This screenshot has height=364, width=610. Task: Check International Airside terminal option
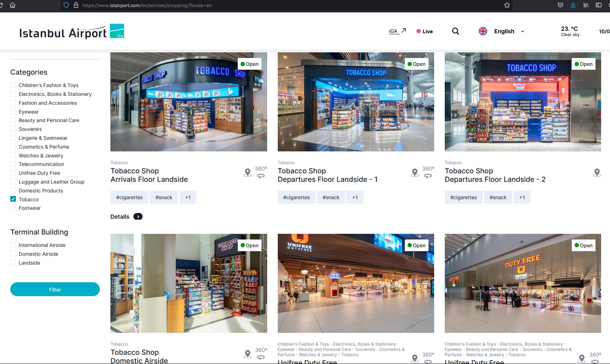[13, 245]
